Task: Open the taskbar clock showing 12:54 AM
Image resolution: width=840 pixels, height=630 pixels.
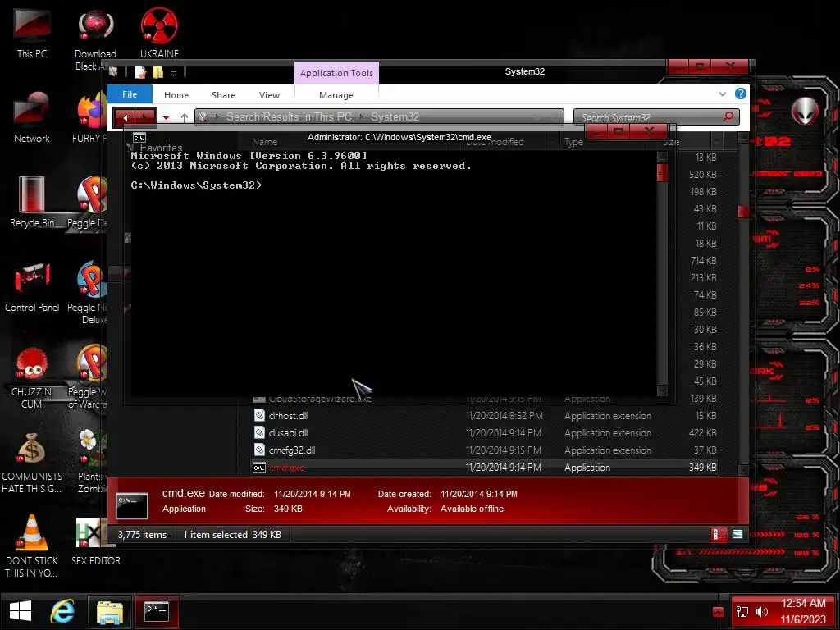Action: [803, 611]
